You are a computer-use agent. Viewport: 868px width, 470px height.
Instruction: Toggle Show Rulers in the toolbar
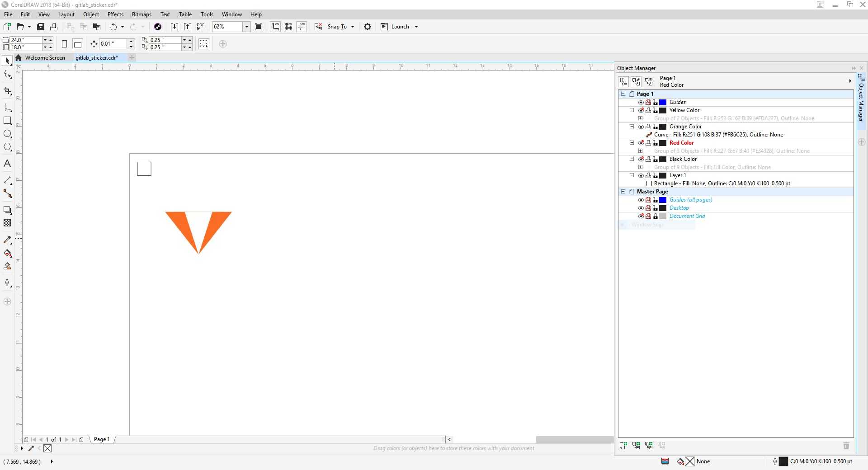click(275, 27)
